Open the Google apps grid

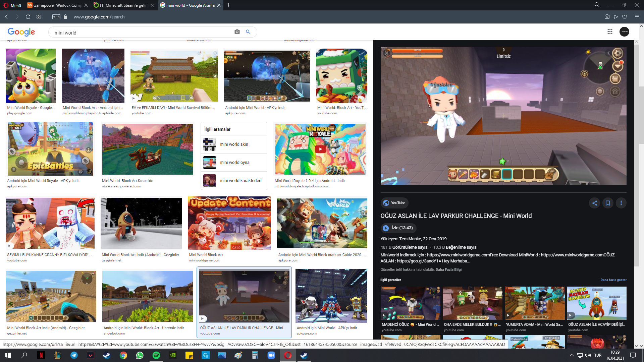(610, 32)
